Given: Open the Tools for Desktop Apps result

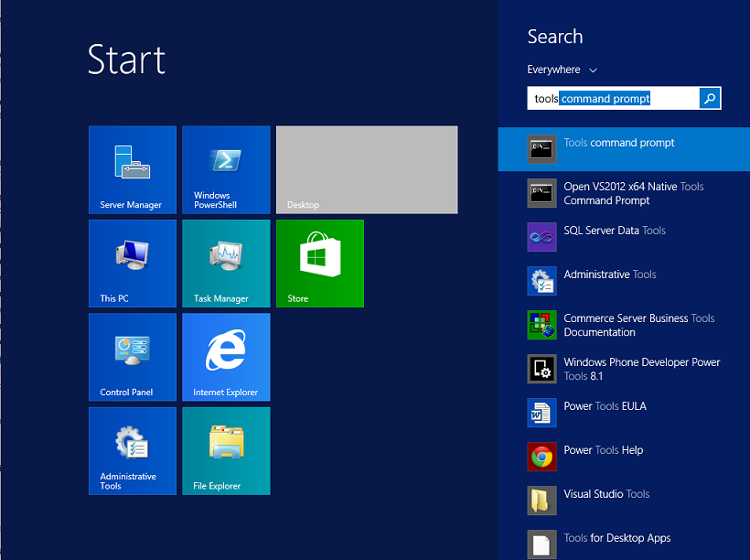Looking at the screenshot, I should (617, 538).
